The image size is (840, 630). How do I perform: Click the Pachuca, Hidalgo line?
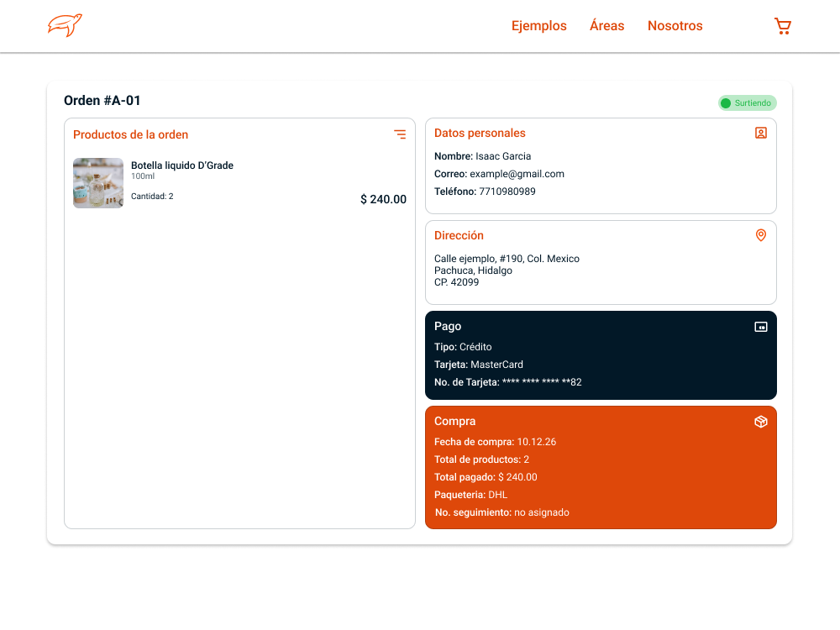pos(473,270)
